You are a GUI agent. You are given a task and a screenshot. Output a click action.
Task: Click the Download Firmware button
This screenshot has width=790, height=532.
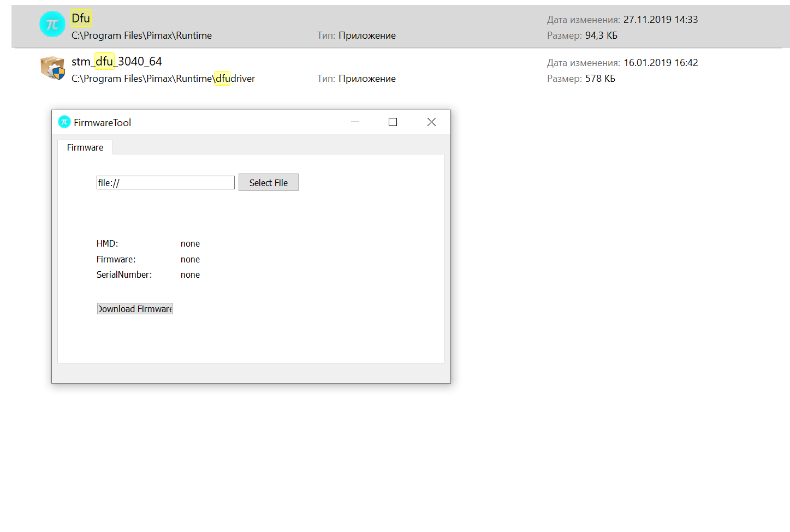[135, 309]
